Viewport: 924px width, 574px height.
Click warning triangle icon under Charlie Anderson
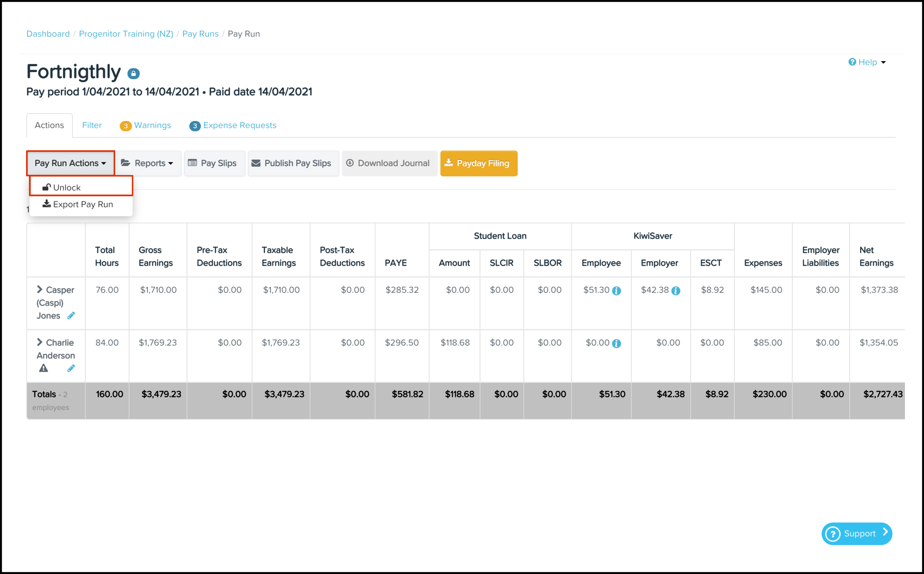click(x=44, y=368)
